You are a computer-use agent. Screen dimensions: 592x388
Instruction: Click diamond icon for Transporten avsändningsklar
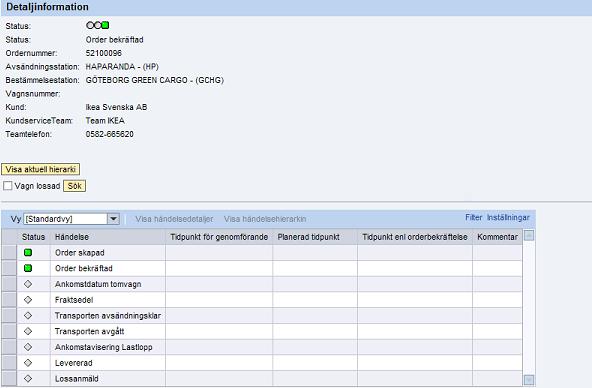(x=28, y=316)
